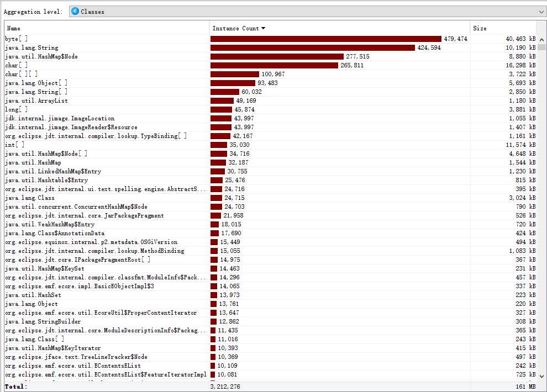
Task: Select the OSGiVersion row
Action: [x=270, y=242]
